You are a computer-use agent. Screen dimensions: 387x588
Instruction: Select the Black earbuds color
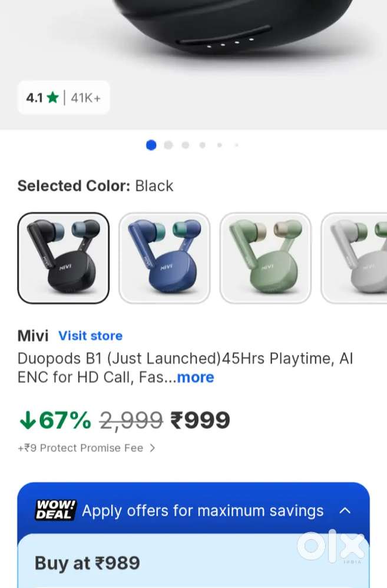pos(64,258)
